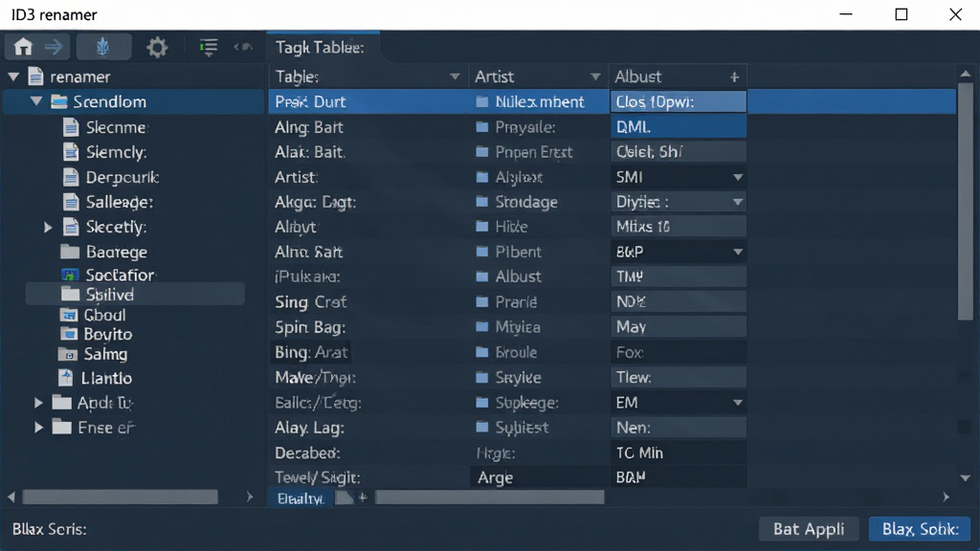The image size is (980, 551).
Task: Open the Artist column header dropdown
Action: (595, 77)
